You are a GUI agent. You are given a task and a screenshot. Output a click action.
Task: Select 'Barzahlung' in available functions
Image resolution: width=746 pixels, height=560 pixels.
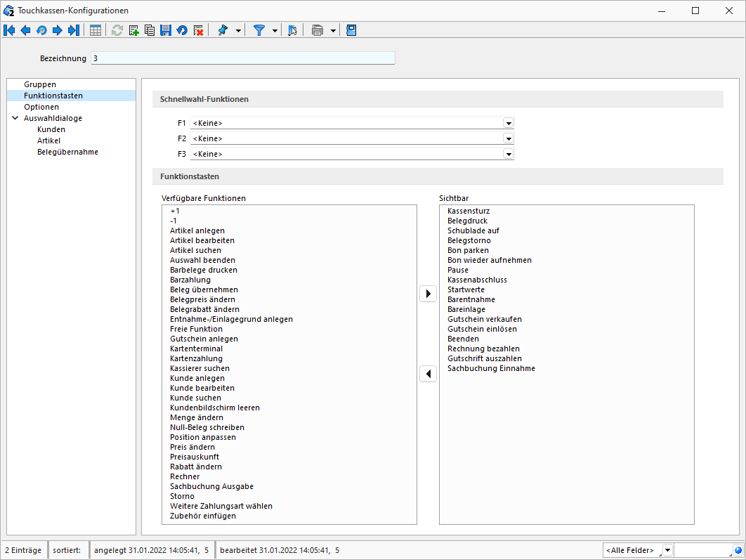[190, 280]
